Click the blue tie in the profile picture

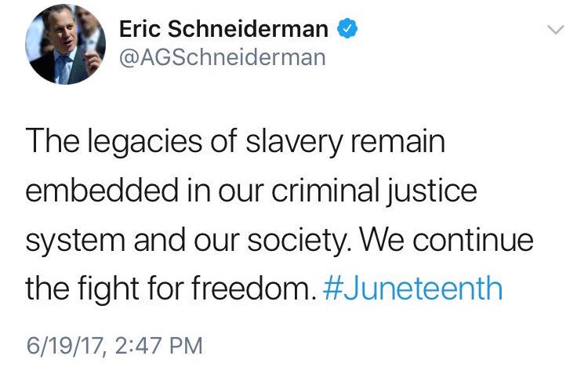coord(63,70)
